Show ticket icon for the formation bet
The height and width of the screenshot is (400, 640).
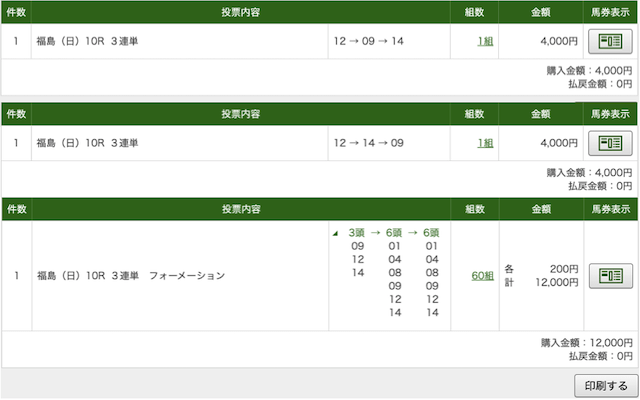pos(611,276)
